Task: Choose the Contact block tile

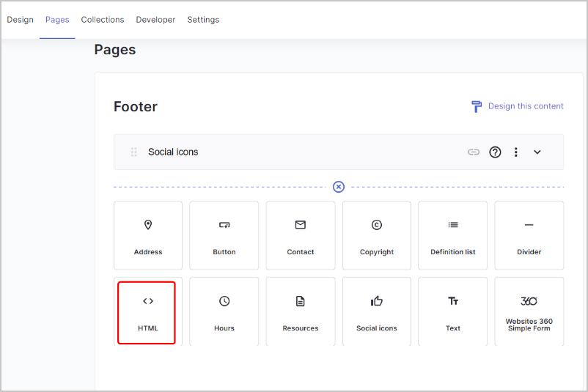Action: tap(301, 235)
